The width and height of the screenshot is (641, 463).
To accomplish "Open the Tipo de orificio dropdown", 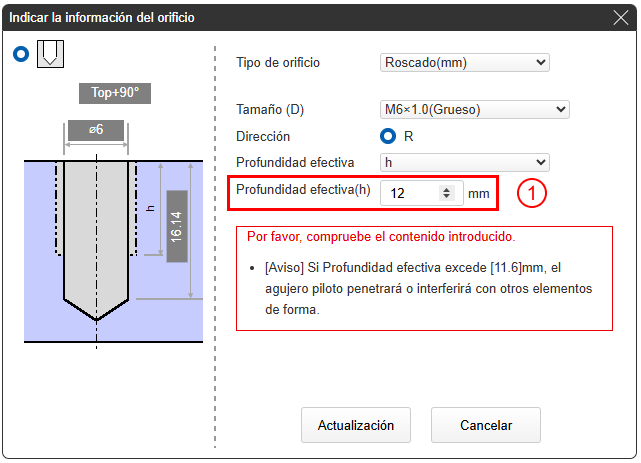I will tap(465, 63).
